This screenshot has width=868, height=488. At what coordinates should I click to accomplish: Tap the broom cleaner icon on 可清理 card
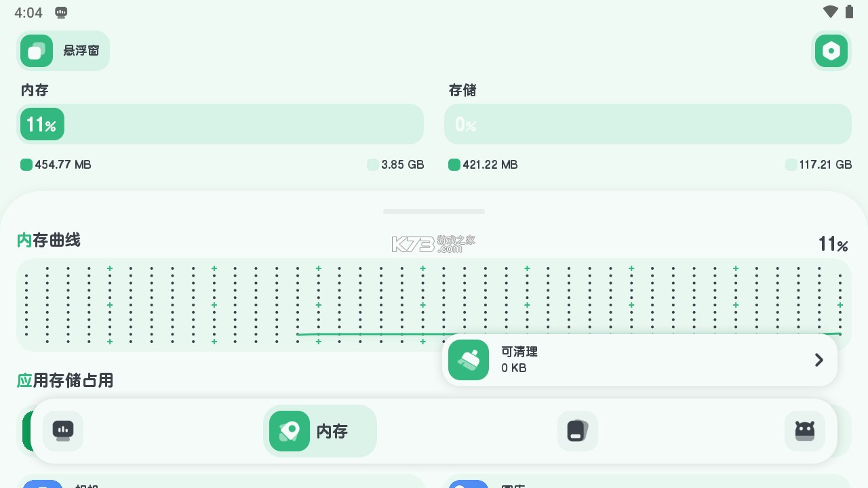469,360
